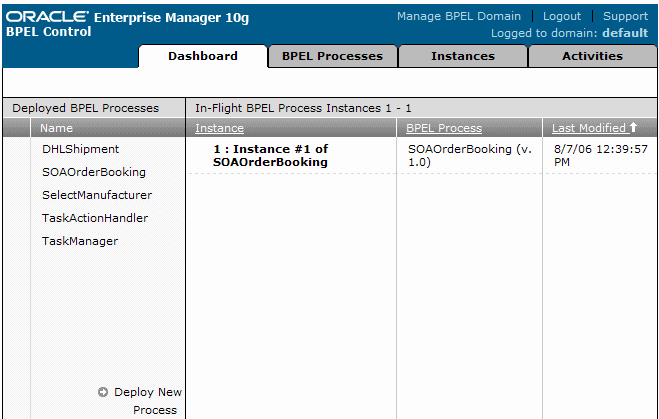Viewport: 659px width, 419px height.
Task: Select the SelectManufacturer process
Action: 97,195
